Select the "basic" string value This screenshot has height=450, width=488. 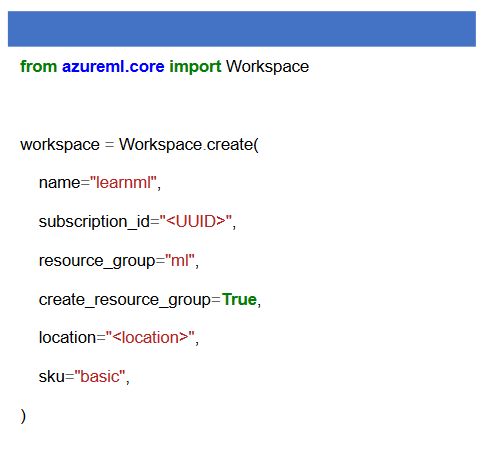(x=100, y=376)
